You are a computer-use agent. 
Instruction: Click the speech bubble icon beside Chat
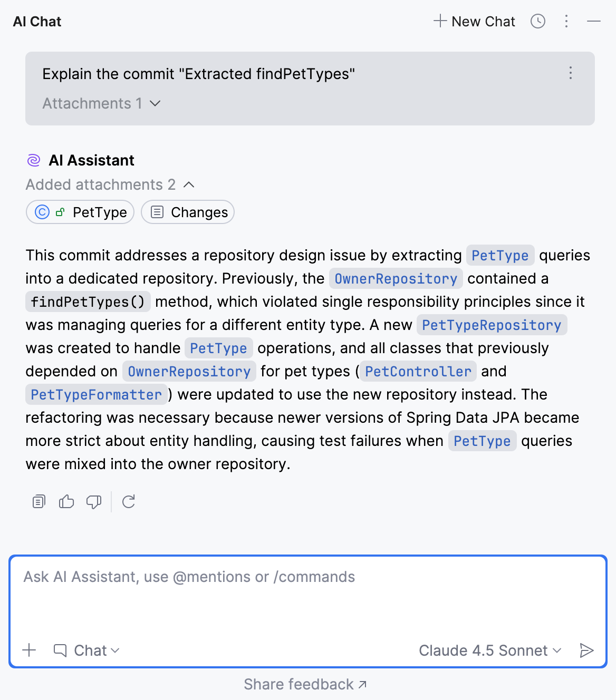(x=60, y=650)
